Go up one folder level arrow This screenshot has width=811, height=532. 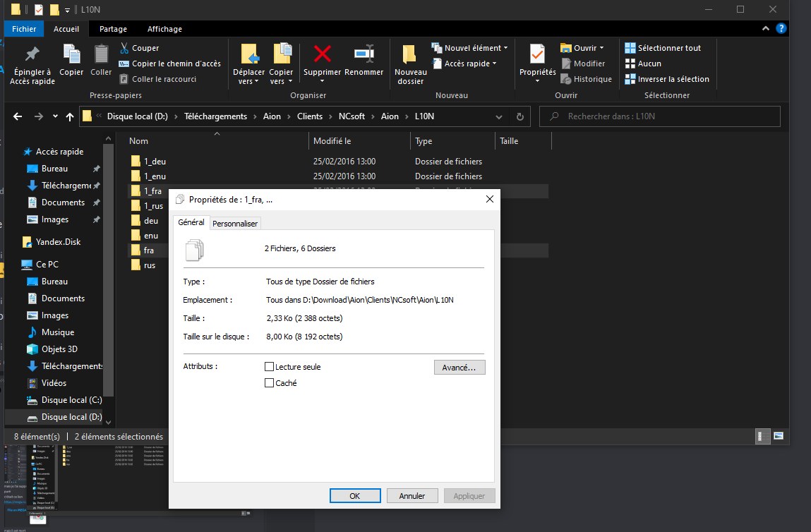(x=70, y=116)
